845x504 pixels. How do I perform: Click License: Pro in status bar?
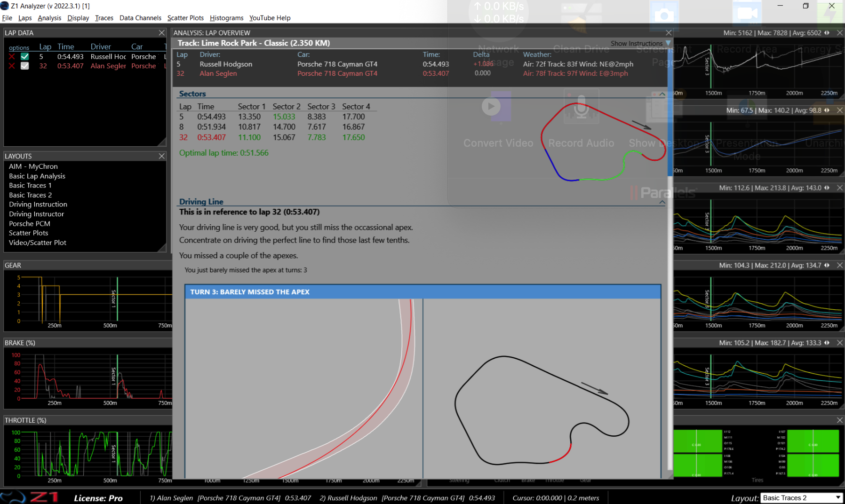pyautogui.click(x=98, y=498)
